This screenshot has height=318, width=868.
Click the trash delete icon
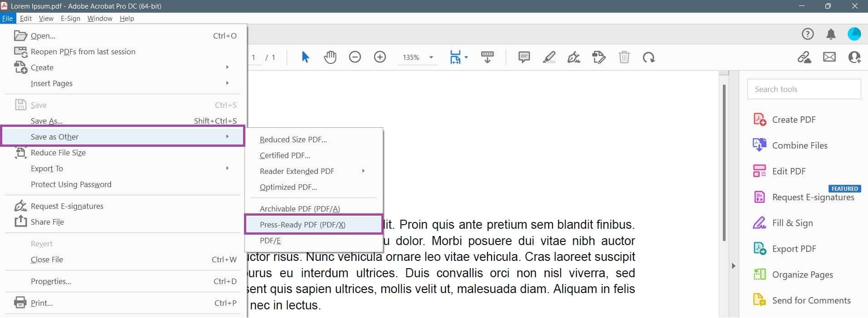(x=624, y=58)
